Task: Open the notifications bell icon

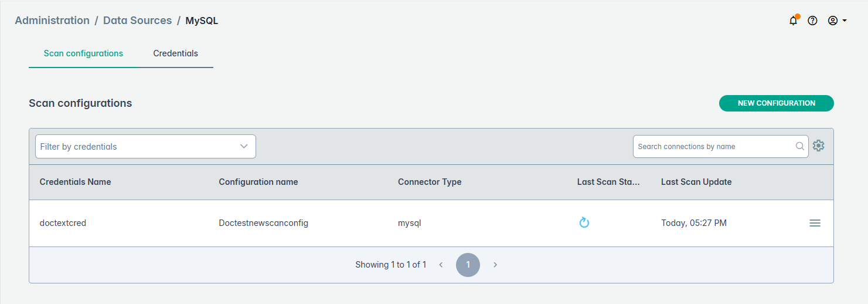Action: 794,21
